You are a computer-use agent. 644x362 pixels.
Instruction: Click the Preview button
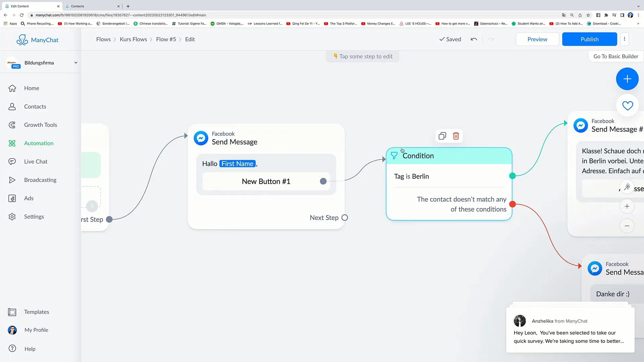point(537,39)
